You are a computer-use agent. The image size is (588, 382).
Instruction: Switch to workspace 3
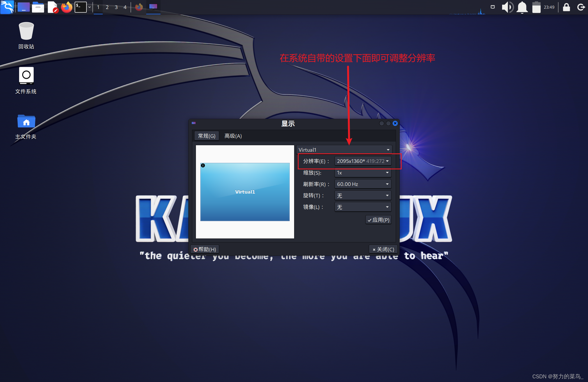click(x=116, y=7)
